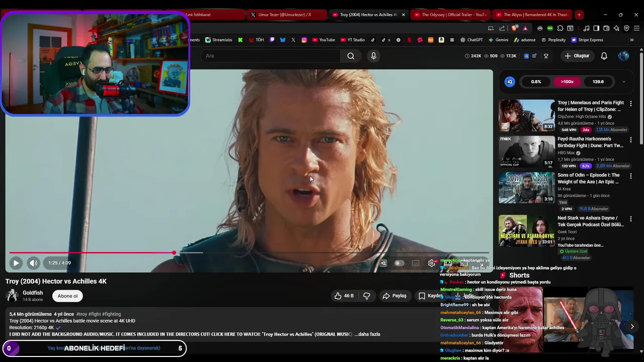Open Sons of Odin Episode I thumbnail
The width and height of the screenshot is (644, 362).
point(527,188)
